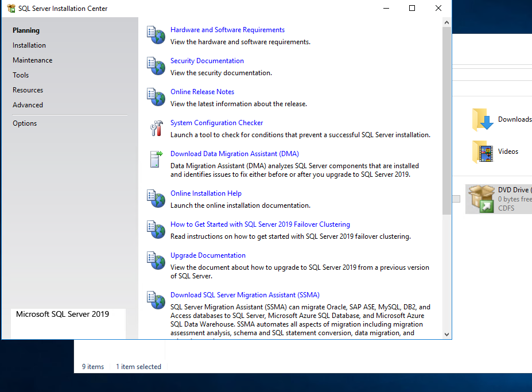532x392 pixels.
Task: Click 'View the security documentation.' description
Action: (x=221, y=73)
